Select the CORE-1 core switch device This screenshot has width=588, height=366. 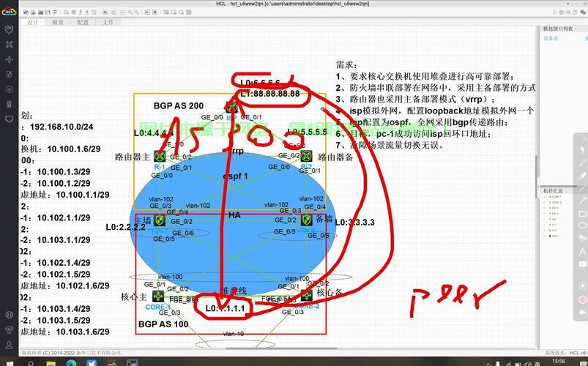158,297
